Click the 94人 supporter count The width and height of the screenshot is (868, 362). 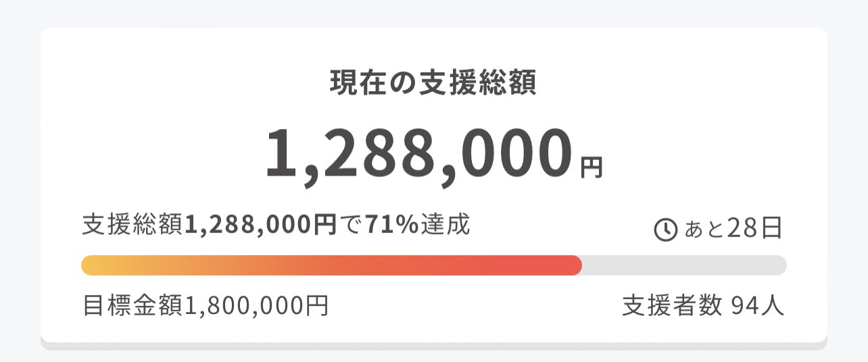758,306
